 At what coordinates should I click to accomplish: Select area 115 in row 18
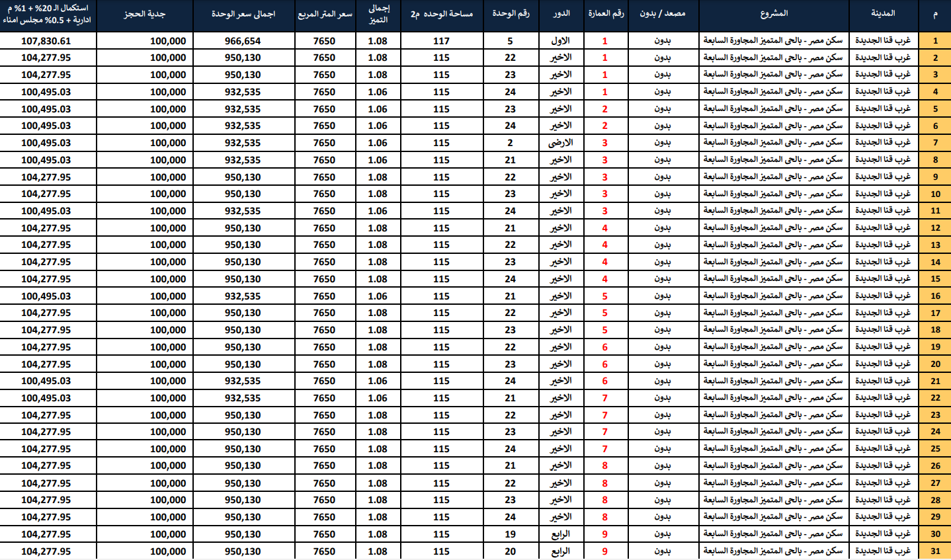click(442, 330)
